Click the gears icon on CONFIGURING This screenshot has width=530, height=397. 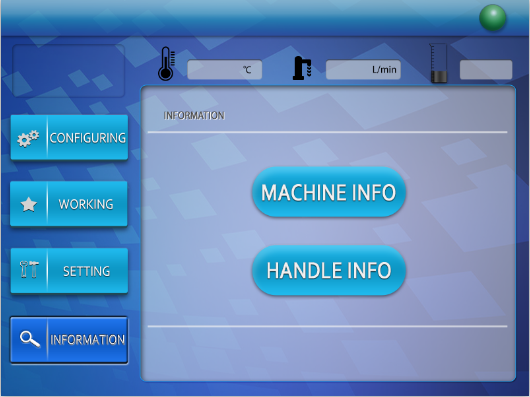point(28,138)
